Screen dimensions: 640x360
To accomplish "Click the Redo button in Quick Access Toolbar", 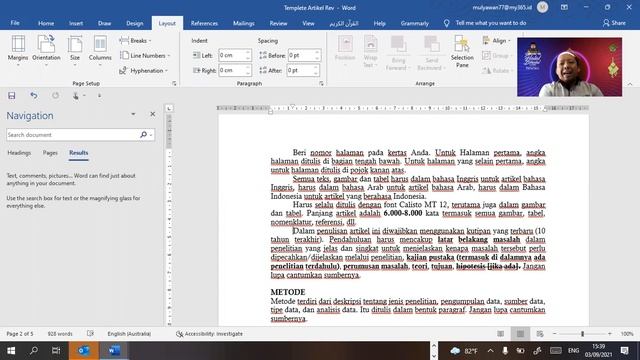I will (x=55, y=96).
